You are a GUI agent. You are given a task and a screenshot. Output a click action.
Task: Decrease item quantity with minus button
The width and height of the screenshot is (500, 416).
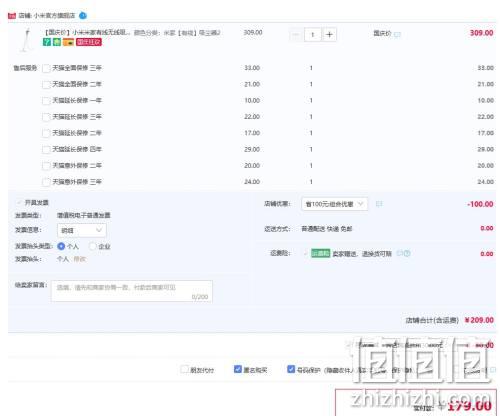pos(296,35)
